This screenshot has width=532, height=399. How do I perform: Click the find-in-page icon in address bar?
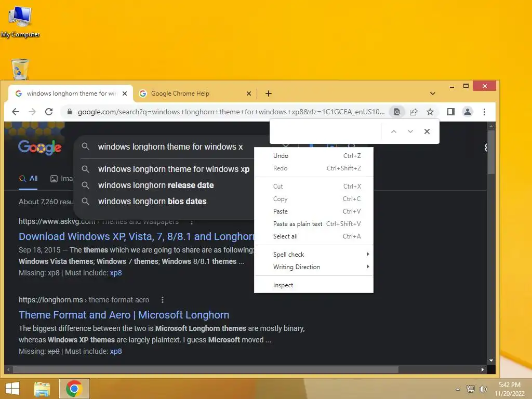pyautogui.click(x=396, y=112)
